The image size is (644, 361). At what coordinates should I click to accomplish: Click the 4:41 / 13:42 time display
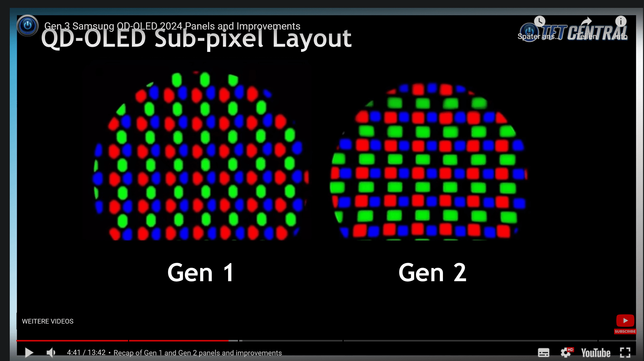tap(86, 353)
